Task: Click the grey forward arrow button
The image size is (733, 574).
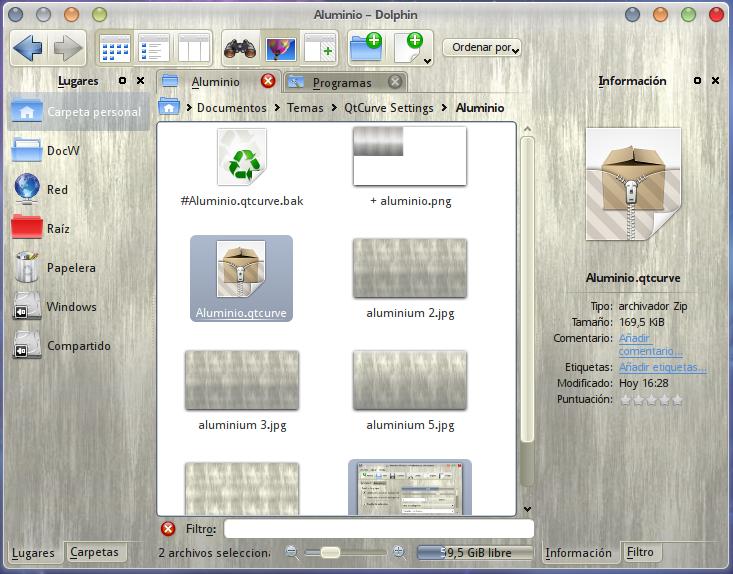Action: (67, 48)
